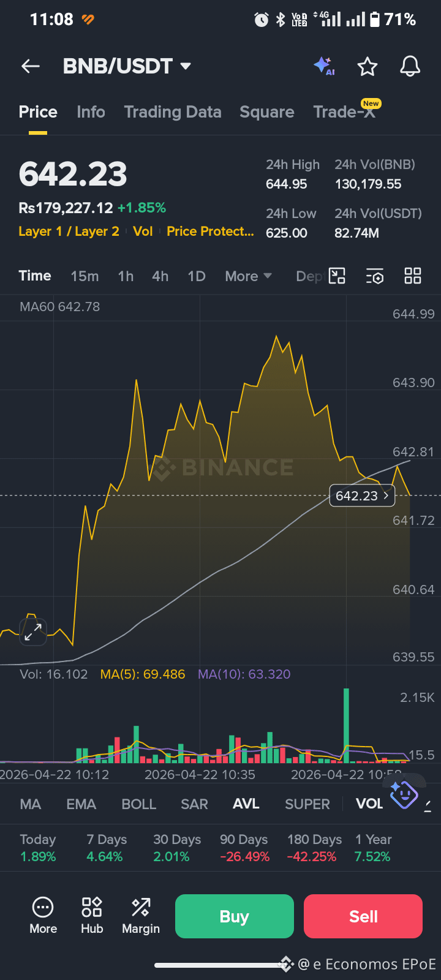Open the Hub shortcut
The image size is (441, 980).
[x=92, y=916]
